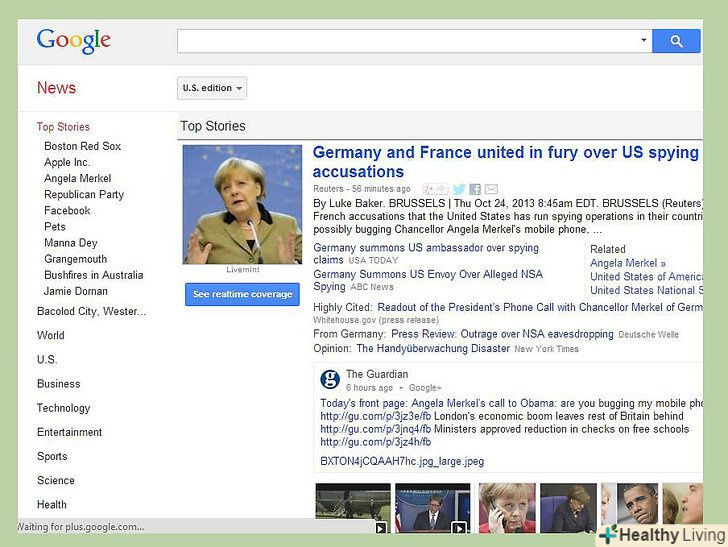Select Grangemouth topic
The image size is (728, 547).
(x=76, y=259)
